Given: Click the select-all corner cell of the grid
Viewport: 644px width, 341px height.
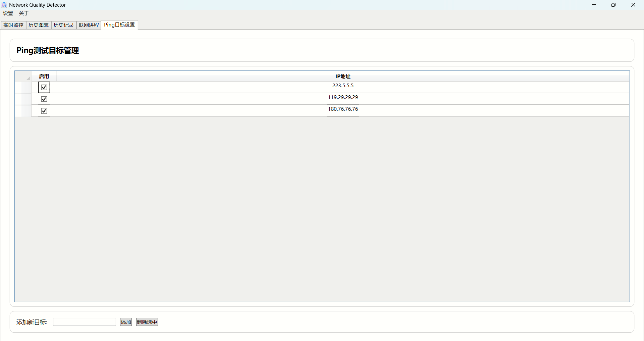Looking at the screenshot, I should (x=23, y=77).
